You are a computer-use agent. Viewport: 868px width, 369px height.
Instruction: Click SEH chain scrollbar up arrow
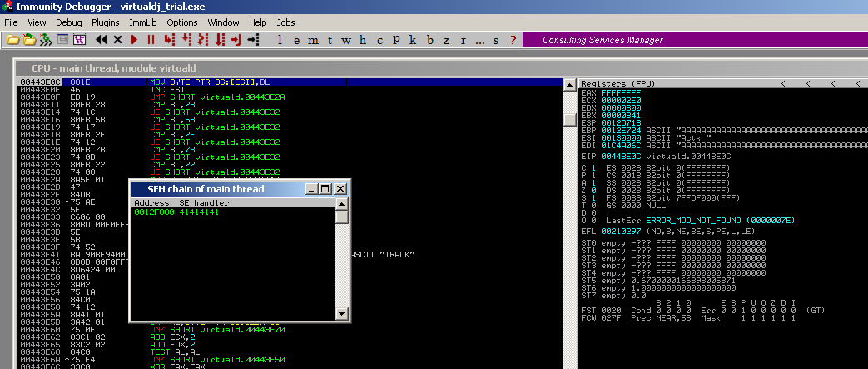pos(342,204)
